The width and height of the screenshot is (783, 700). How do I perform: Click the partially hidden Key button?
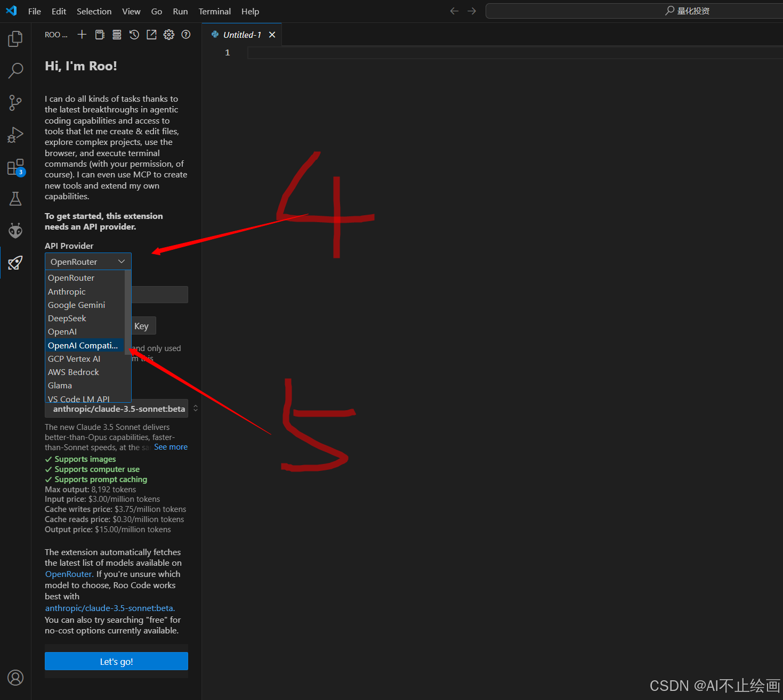143,326
